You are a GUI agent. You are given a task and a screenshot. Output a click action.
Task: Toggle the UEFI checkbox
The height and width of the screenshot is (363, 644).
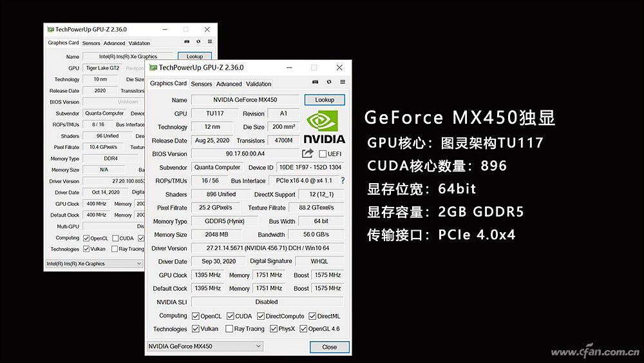click(x=323, y=153)
